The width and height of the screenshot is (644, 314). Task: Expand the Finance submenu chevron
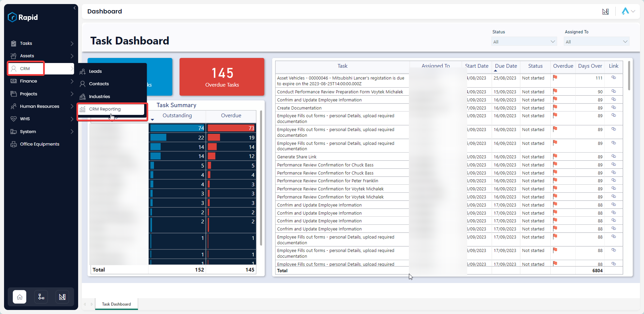click(x=72, y=81)
